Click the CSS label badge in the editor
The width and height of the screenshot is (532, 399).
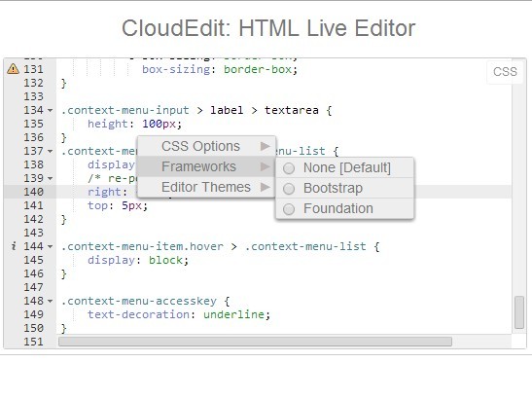[x=505, y=72]
